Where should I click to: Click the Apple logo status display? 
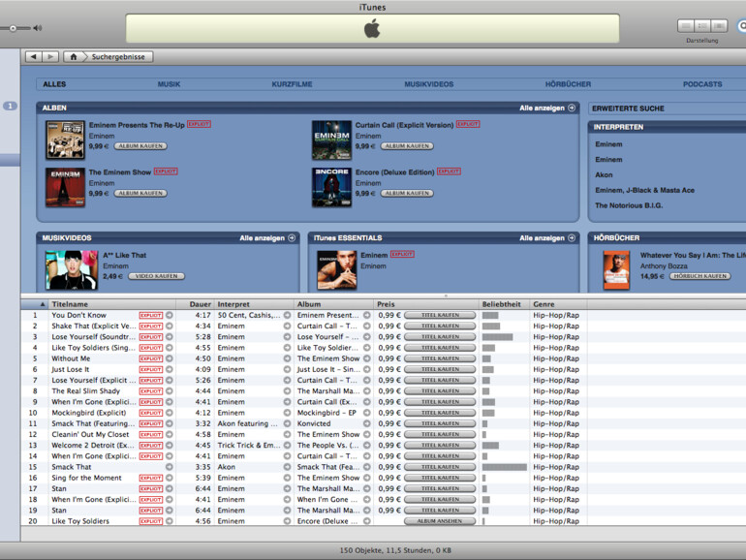pos(373,28)
